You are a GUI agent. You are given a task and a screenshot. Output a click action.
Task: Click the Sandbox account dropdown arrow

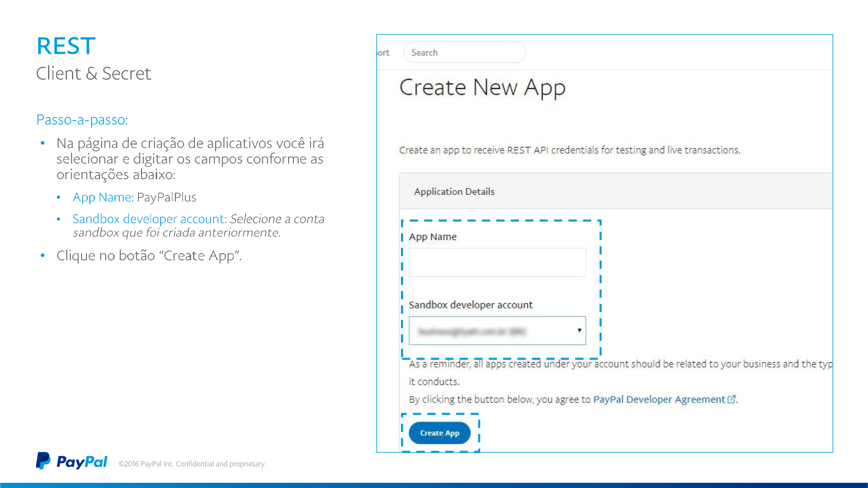[579, 331]
